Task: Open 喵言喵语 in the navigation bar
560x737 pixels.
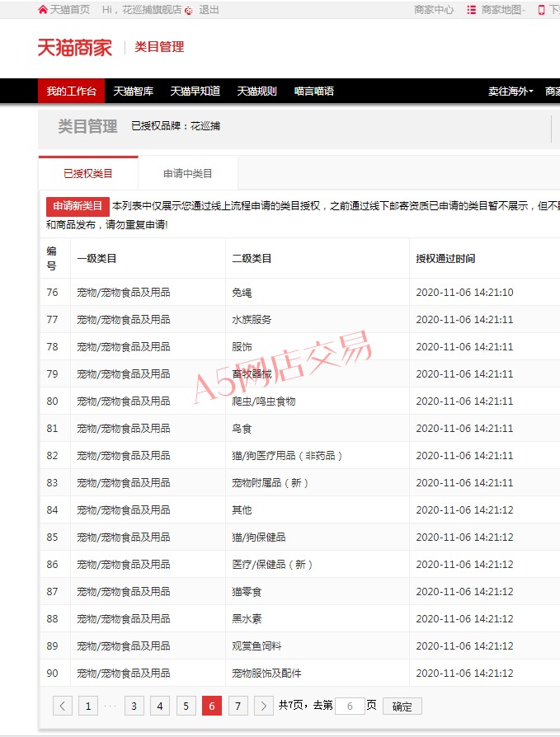Action: click(x=314, y=91)
